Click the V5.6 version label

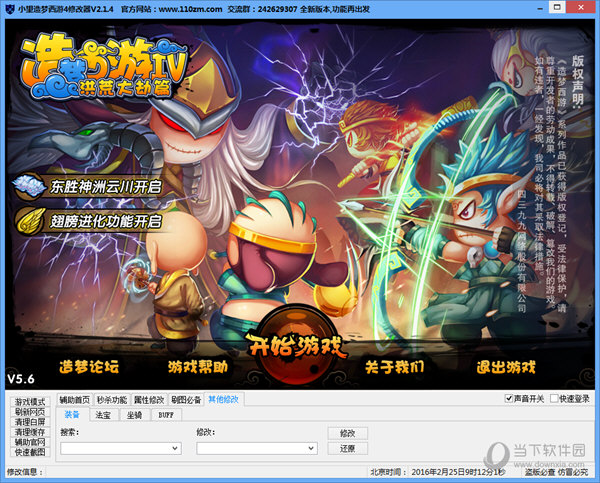pyautogui.click(x=21, y=379)
